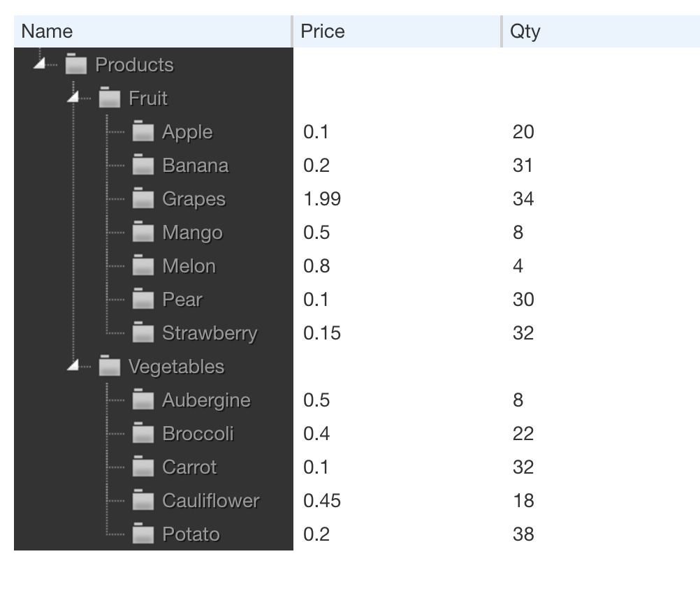Click the Grapes folder icon
This screenshot has height=591, width=700.
point(143,198)
